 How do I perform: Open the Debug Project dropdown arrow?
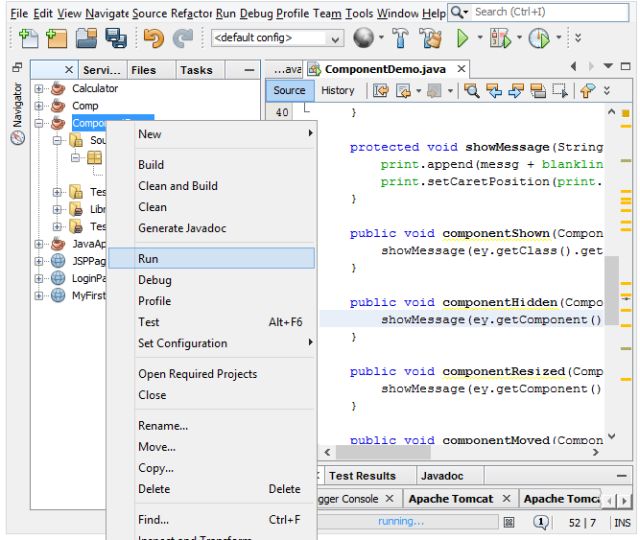pyautogui.click(x=519, y=38)
